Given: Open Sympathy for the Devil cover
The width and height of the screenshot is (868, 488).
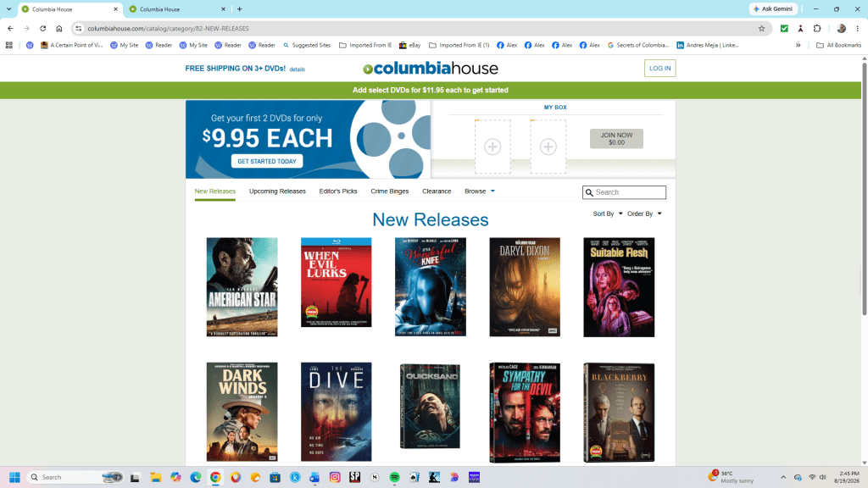Looking at the screenshot, I should tap(525, 413).
